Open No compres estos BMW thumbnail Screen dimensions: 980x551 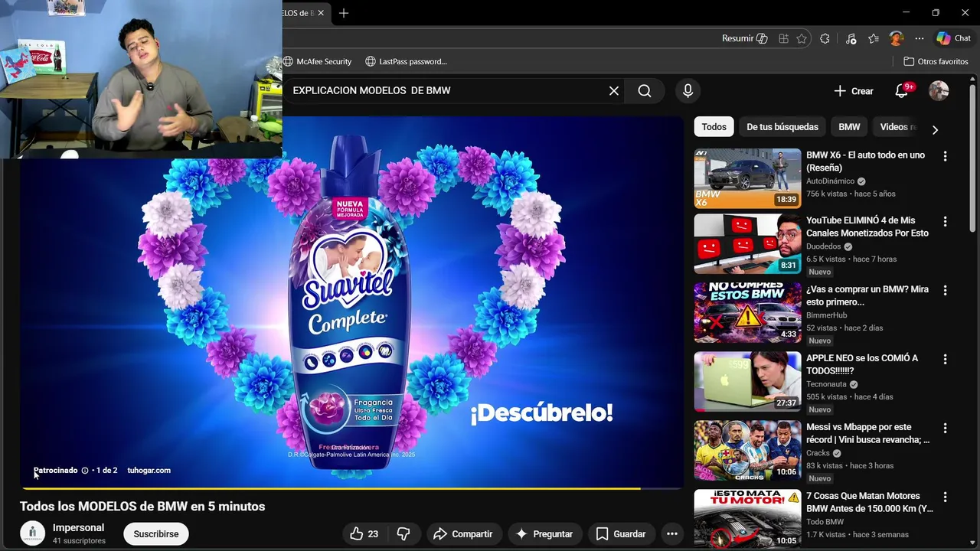[747, 312]
